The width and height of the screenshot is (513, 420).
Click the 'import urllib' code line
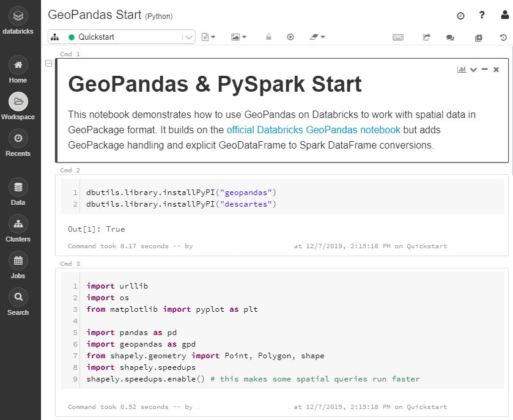(117, 286)
